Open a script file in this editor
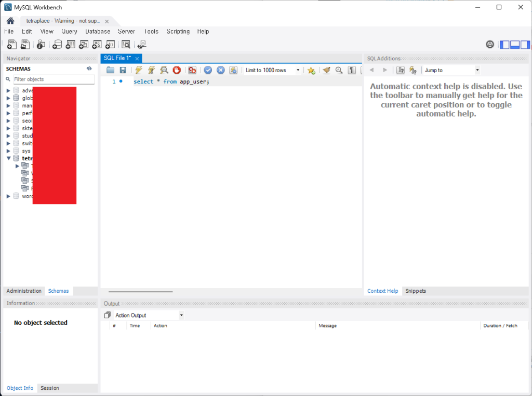The height and width of the screenshot is (396, 532). 110,70
